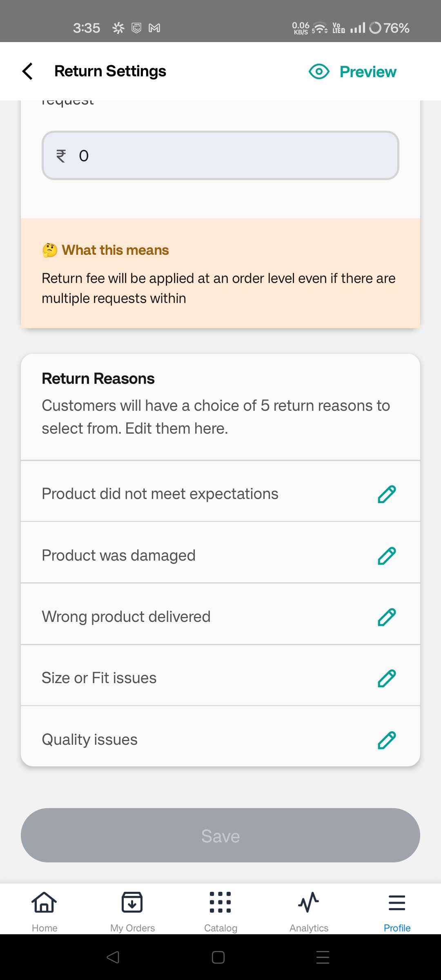
Task: Tap the 'Quality issues' row label
Action: point(90,739)
